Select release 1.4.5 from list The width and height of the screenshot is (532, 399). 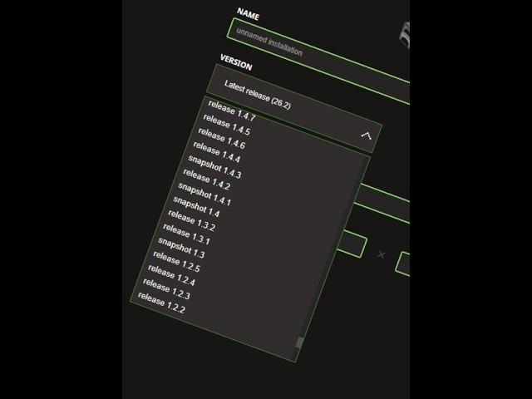[x=227, y=125]
